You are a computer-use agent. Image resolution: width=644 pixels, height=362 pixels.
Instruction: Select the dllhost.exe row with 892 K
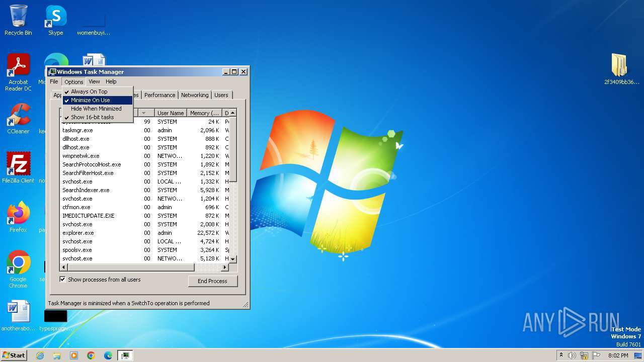click(144, 147)
